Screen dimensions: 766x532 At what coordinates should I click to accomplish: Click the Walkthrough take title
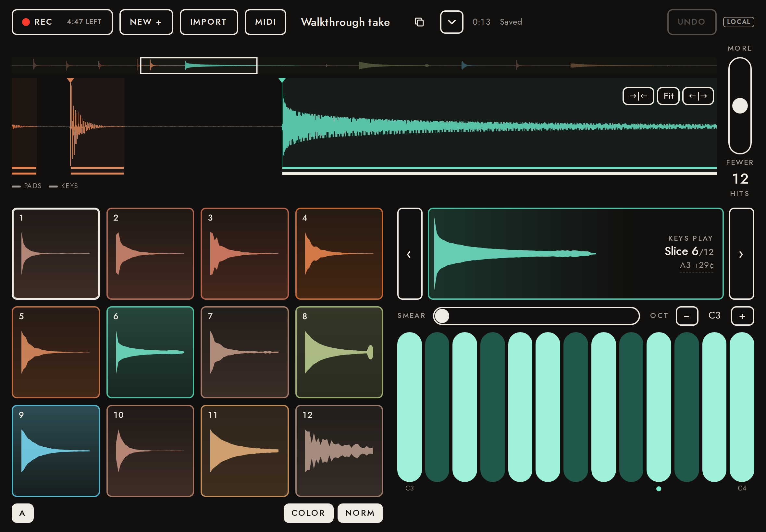tap(345, 22)
